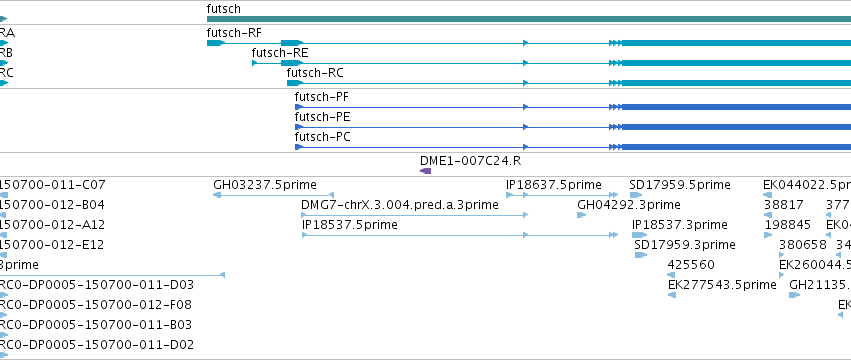The width and height of the screenshot is (851, 360).
Task: Select the purple DME1-007C24.R feature arrow
Action: (426, 171)
